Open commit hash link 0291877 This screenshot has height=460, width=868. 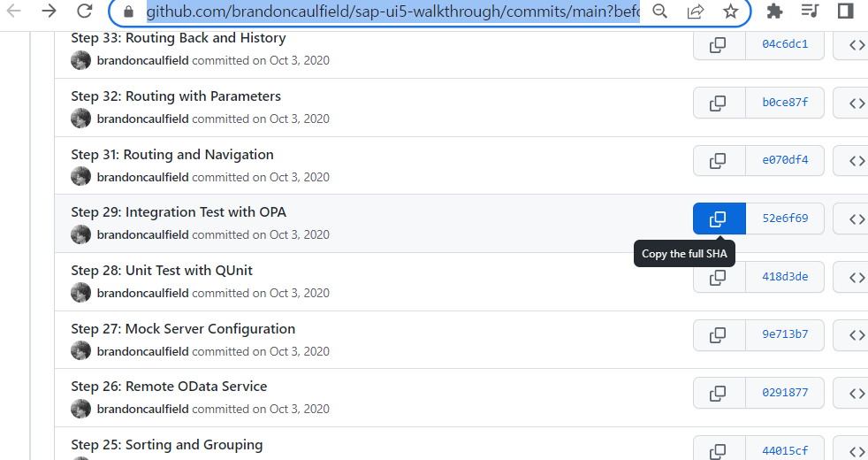coord(785,393)
